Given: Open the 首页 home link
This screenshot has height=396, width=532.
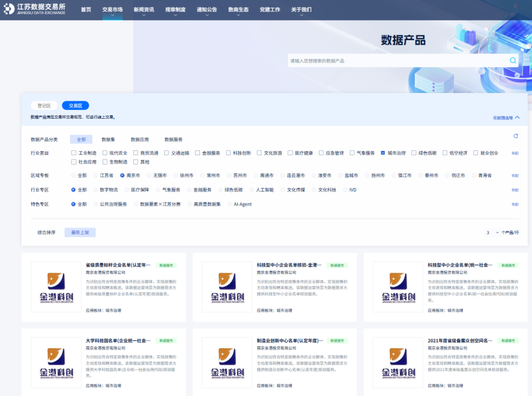Looking at the screenshot, I should pos(86,10).
